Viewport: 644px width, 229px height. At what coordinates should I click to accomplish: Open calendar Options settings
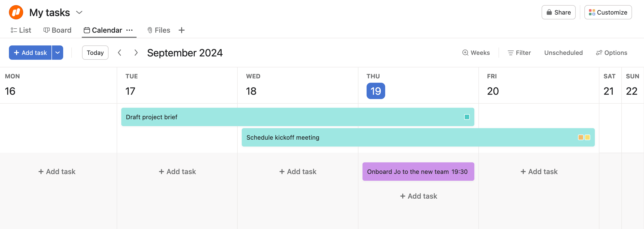pos(611,53)
